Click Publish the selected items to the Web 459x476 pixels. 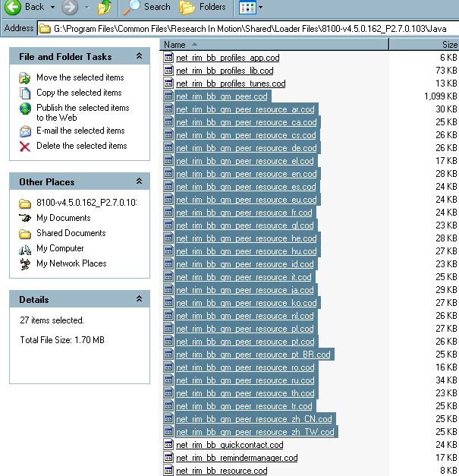[83, 112]
